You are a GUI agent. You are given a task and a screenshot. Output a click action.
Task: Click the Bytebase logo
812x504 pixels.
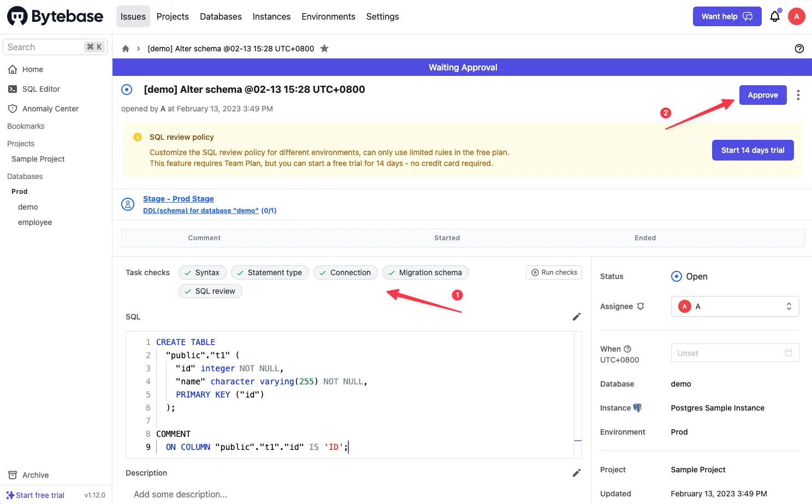click(55, 16)
